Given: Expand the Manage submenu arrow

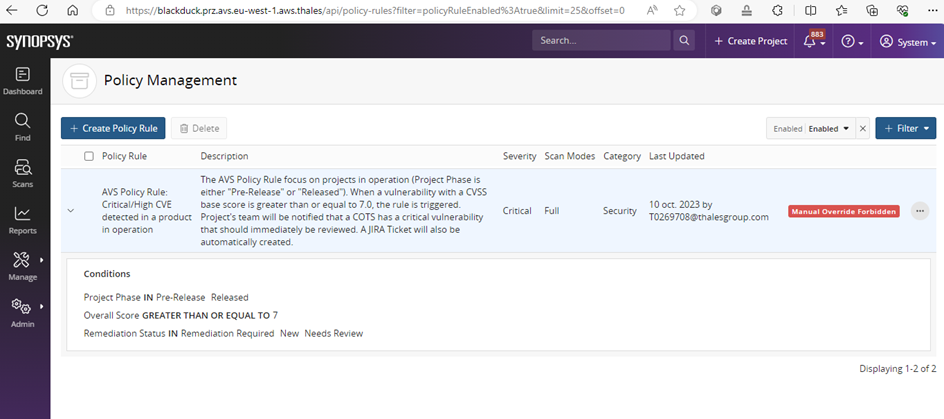Looking at the screenshot, I should [42, 259].
